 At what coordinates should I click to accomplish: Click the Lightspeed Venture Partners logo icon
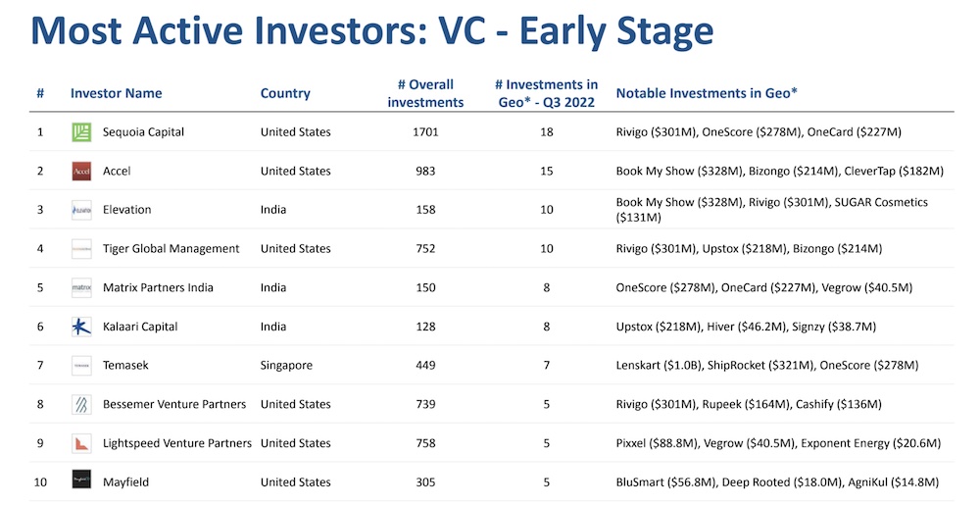81,443
